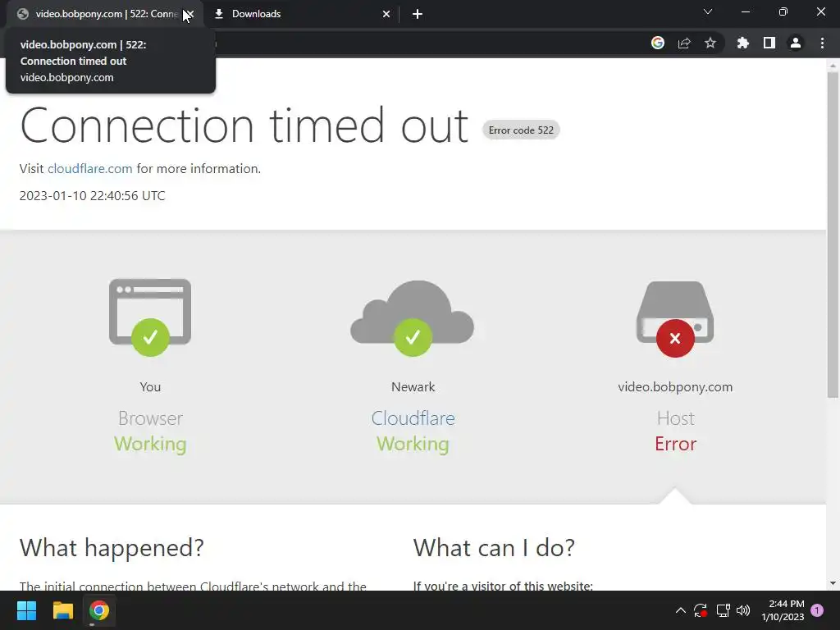The image size is (840, 630).
Task: Click the Google icon in address bar
Action: coord(657,43)
